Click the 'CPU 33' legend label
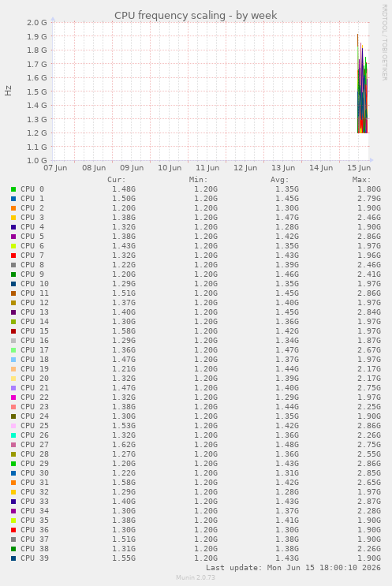The width and height of the screenshot is (392, 586). point(35,502)
